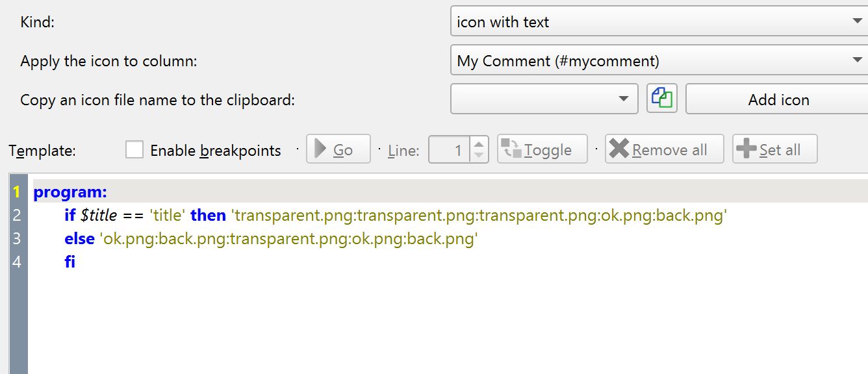Click the $title variable in the template

click(x=99, y=215)
